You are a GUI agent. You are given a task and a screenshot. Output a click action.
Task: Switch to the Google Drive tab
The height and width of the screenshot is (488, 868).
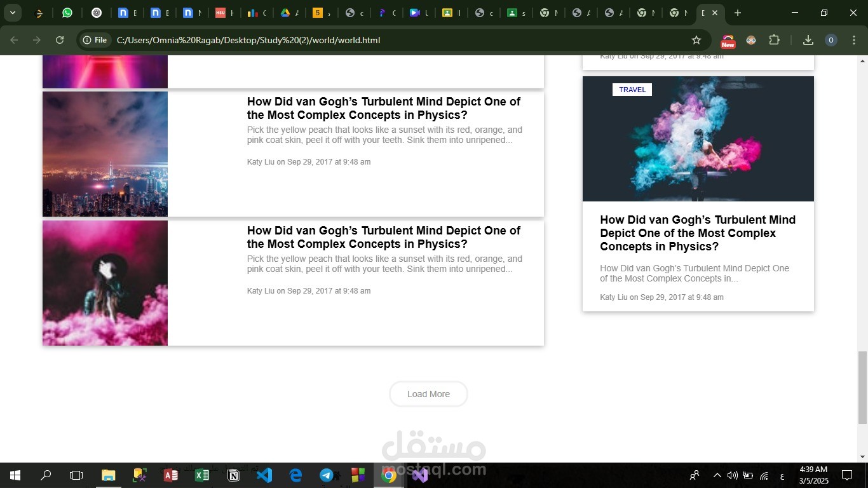point(286,13)
